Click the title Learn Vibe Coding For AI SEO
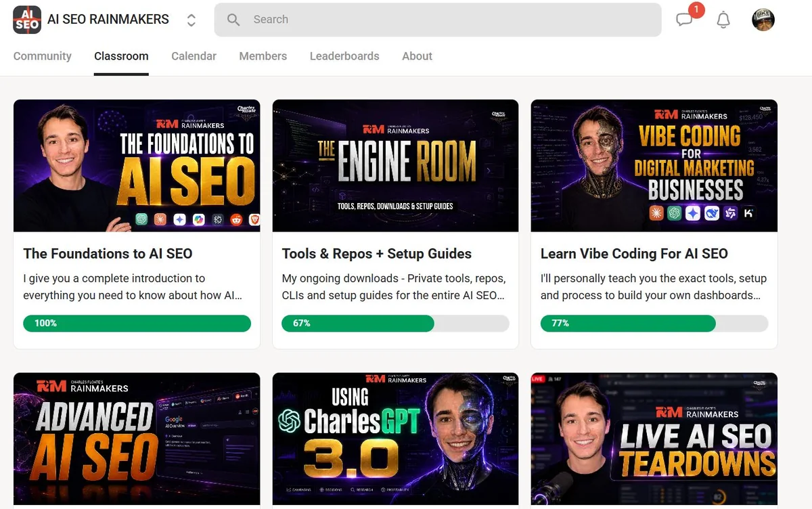This screenshot has width=812, height=509. [634, 254]
